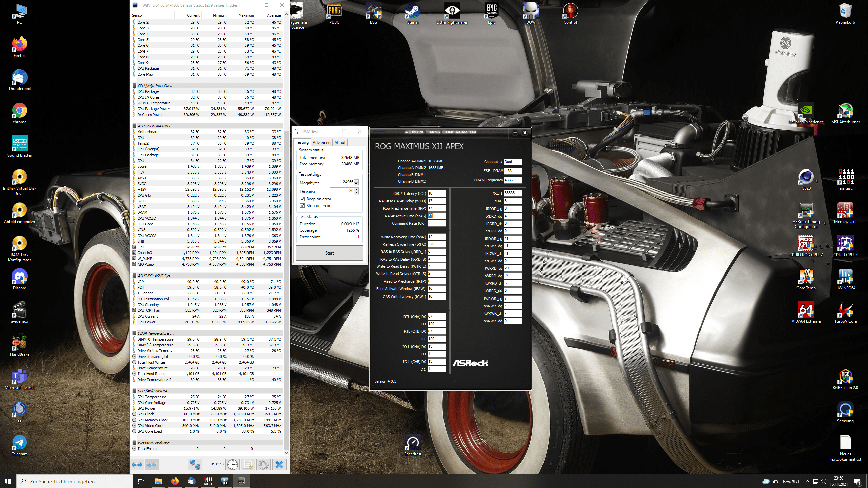Screen dimensions: 868x488
Task: Switch to RAM Test Advanced tab
Action: (321, 143)
